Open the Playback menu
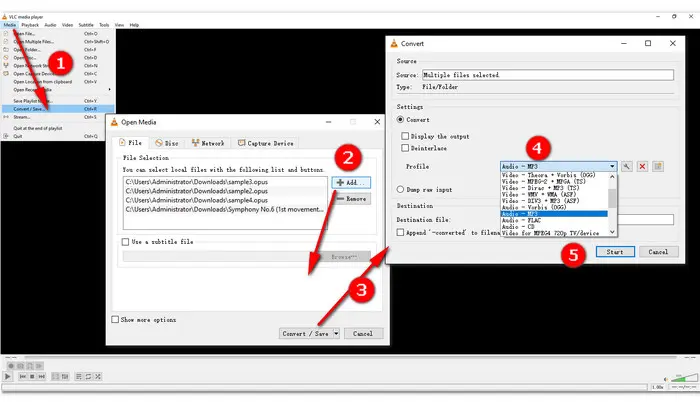 point(30,25)
